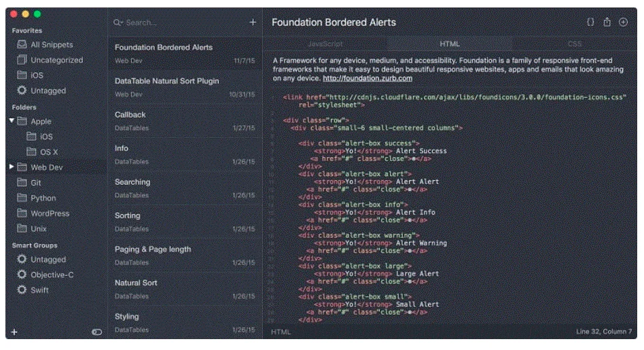
Task: Click the snippet title Foundation Bordered Alerts
Action: coord(334,22)
